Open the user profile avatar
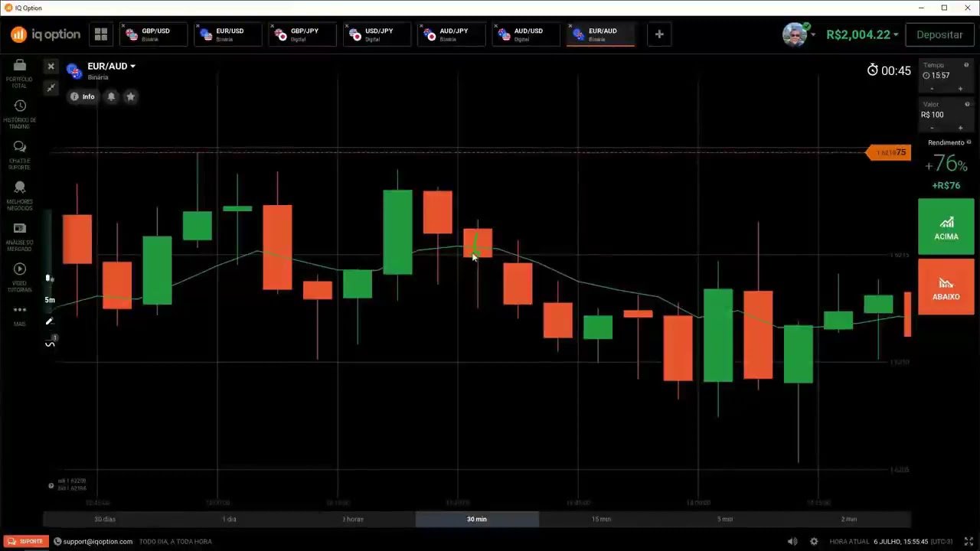980x551 pixels. pyautogui.click(x=795, y=34)
